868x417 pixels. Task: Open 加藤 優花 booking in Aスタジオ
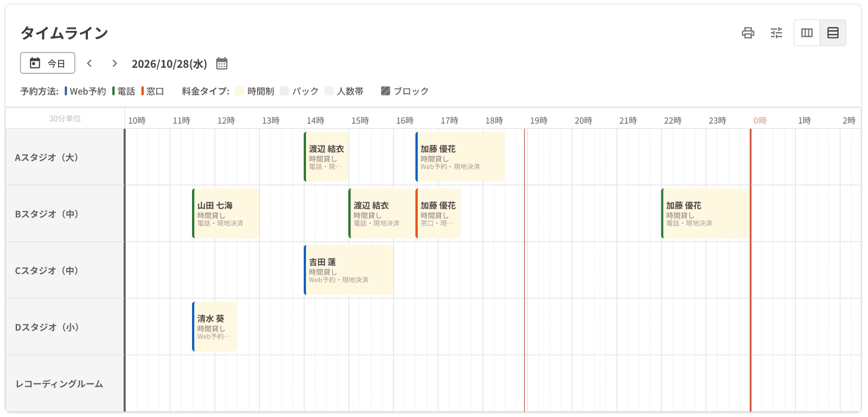point(460,157)
